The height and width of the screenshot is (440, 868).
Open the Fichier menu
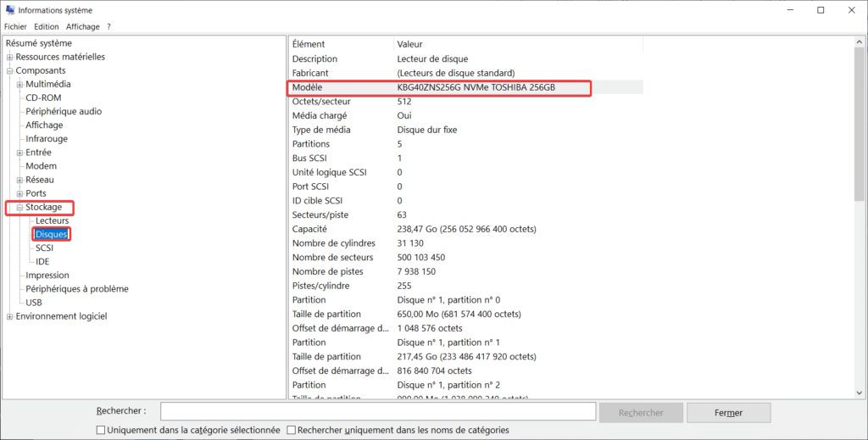click(16, 26)
